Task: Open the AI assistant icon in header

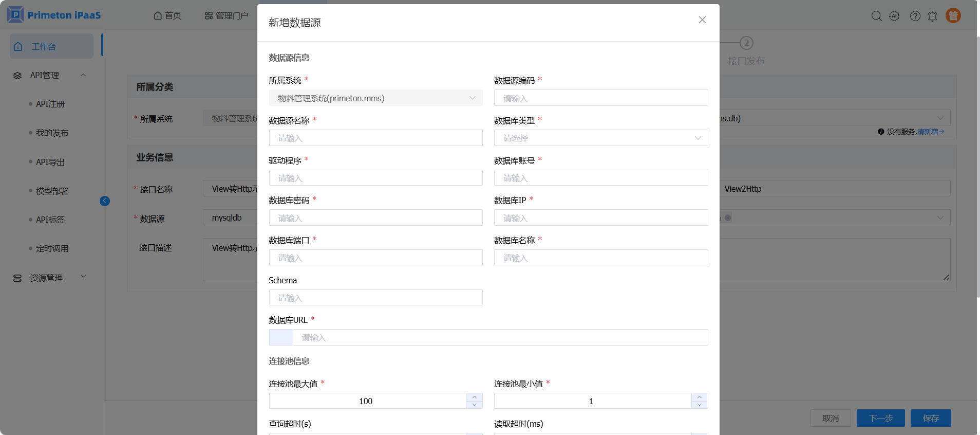Action: pos(894,16)
